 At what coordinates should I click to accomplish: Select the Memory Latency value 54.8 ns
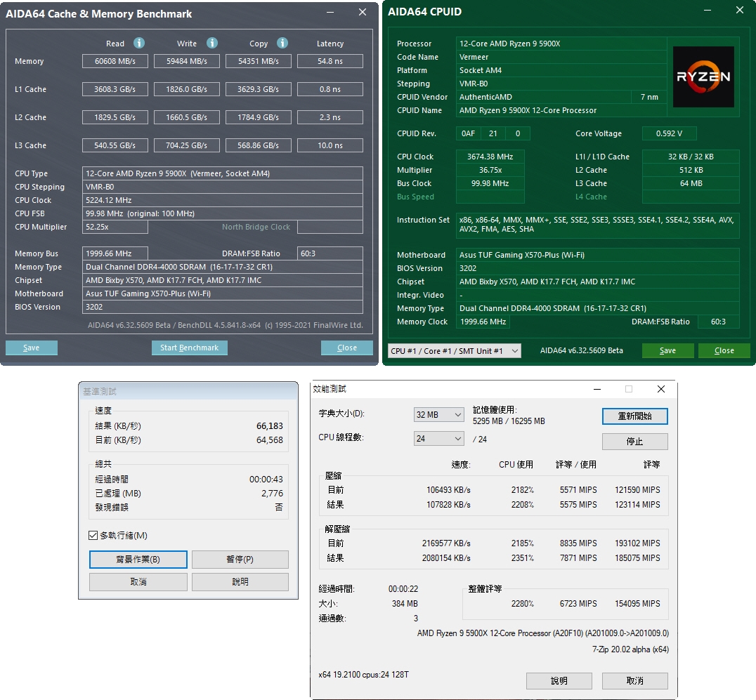point(330,61)
